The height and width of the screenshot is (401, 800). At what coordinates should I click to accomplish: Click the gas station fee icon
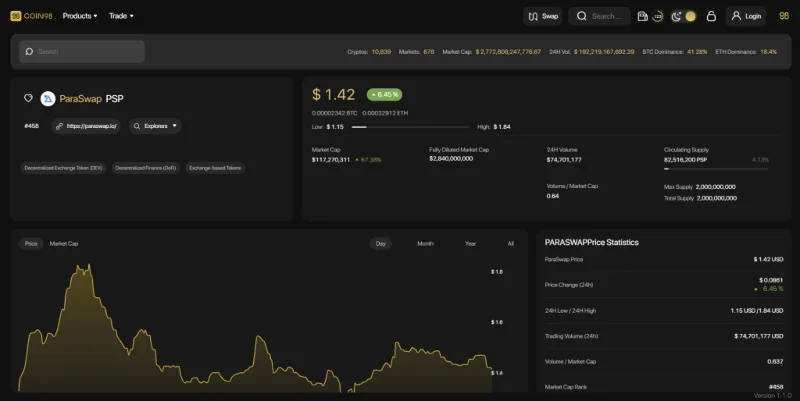point(643,16)
